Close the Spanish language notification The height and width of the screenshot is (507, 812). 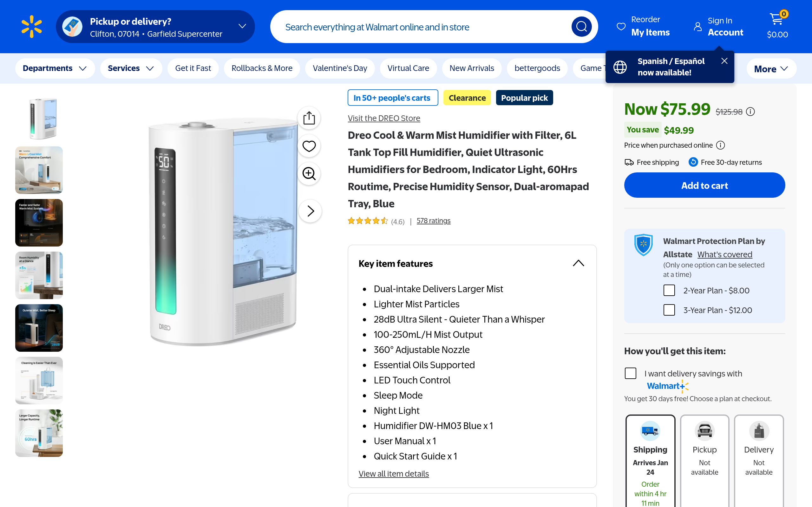click(724, 61)
